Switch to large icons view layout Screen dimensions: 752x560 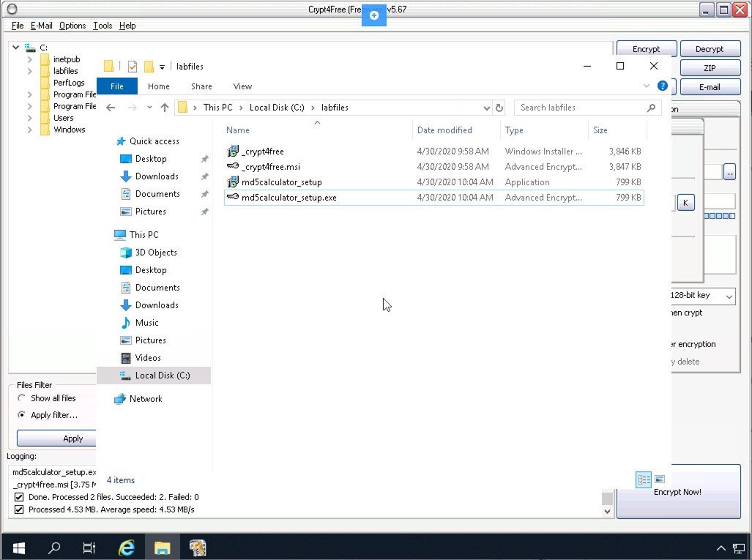tap(660, 479)
